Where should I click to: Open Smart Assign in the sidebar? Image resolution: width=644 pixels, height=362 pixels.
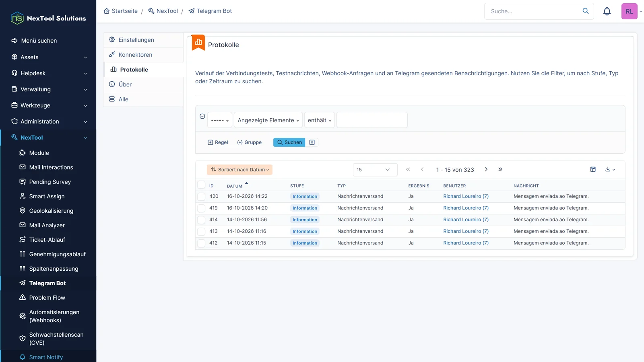[x=47, y=196]
